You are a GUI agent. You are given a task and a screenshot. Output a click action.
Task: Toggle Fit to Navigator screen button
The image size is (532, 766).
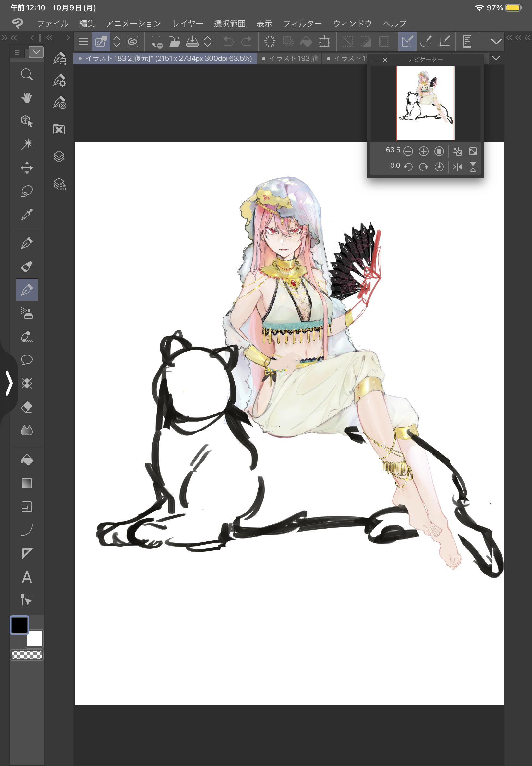click(x=457, y=151)
